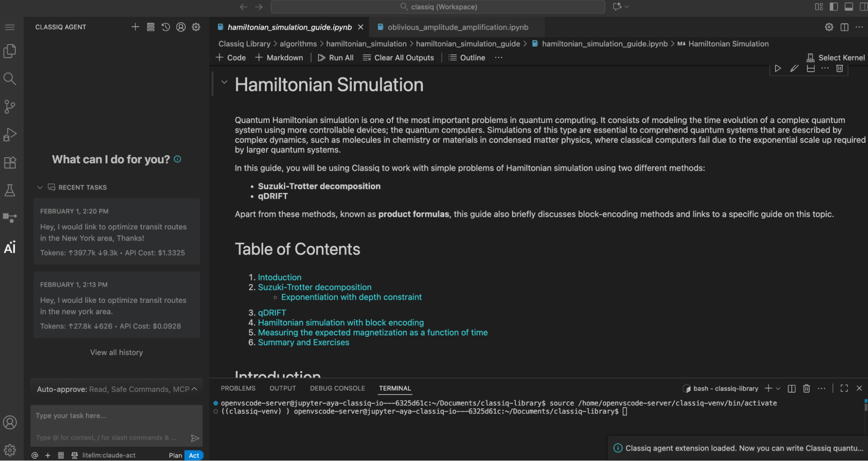Maximize the terminal panel size
The width and height of the screenshot is (868, 461).
(844, 388)
